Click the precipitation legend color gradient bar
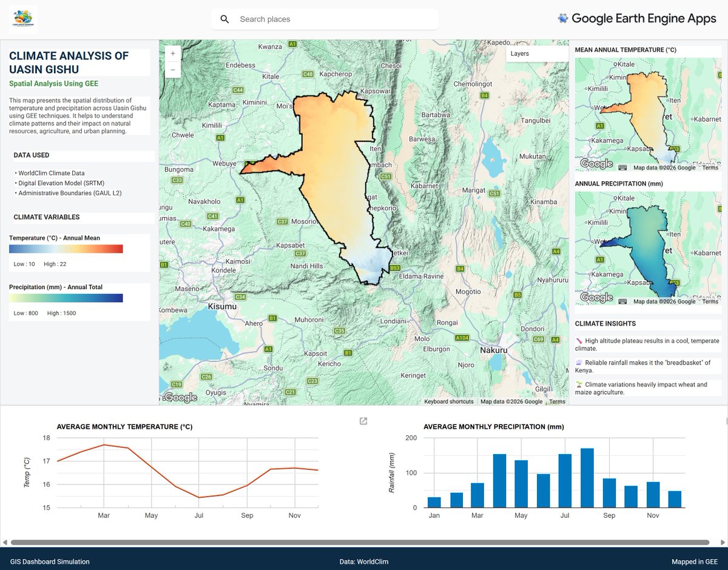 click(x=66, y=298)
